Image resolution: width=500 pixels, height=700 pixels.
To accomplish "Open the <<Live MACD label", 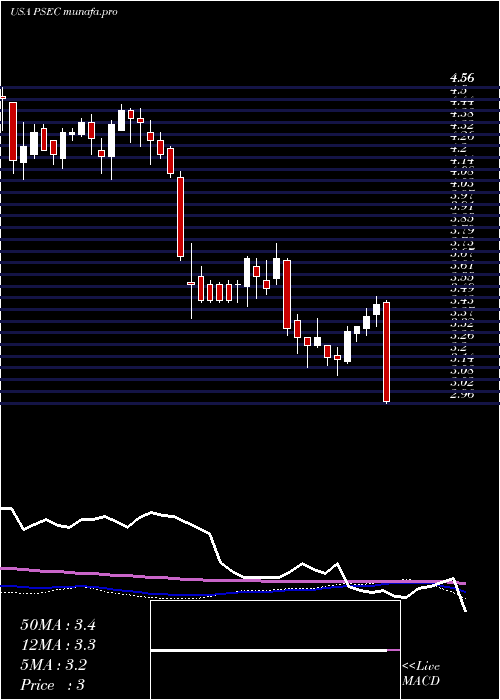I will click(x=421, y=674).
